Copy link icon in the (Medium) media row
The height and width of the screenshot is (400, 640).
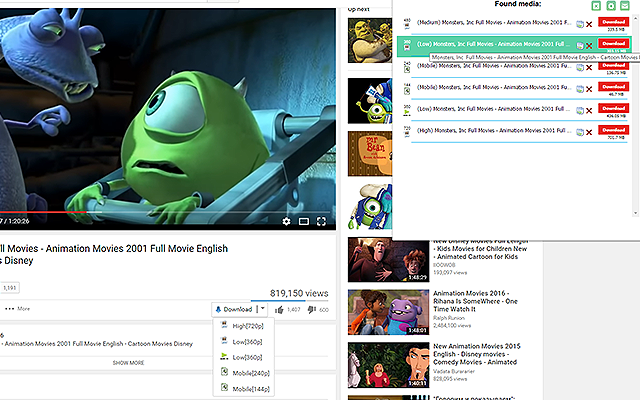tap(580, 24)
